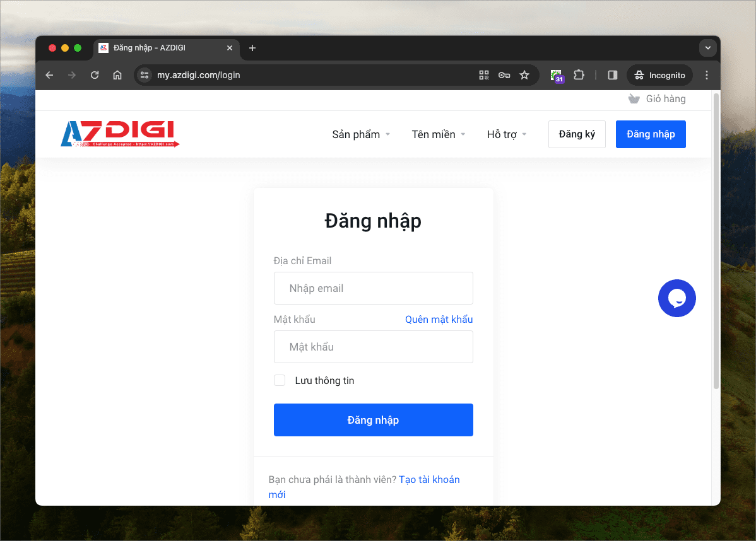Viewport: 756px width, 541px height.
Task: Reload the page with refresh icon
Action: pyautogui.click(x=95, y=75)
